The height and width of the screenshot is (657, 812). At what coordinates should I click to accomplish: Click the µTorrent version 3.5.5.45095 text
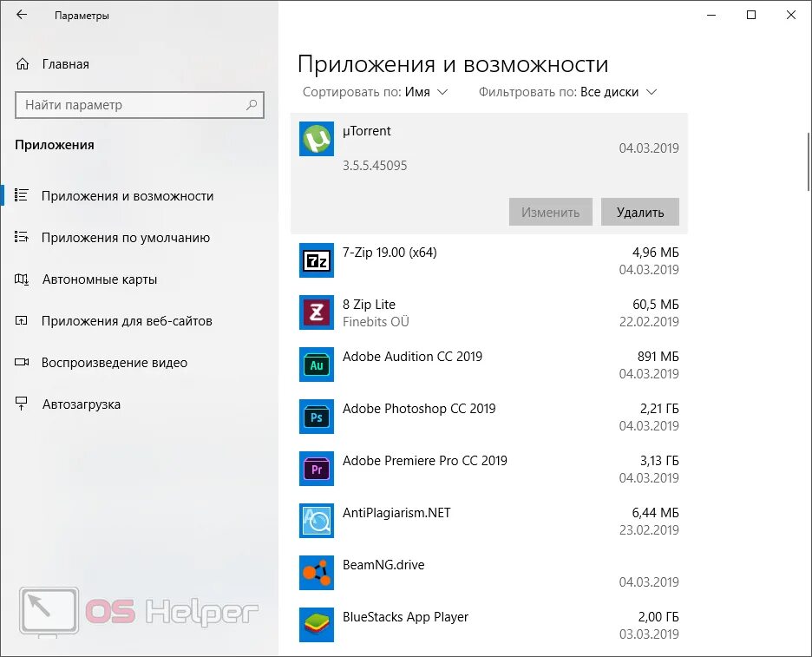pyautogui.click(x=375, y=166)
